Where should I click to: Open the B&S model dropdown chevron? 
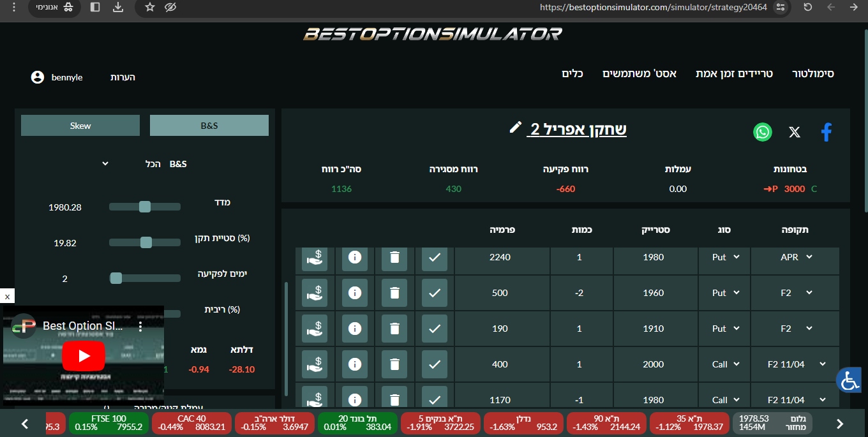click(105, 164)
